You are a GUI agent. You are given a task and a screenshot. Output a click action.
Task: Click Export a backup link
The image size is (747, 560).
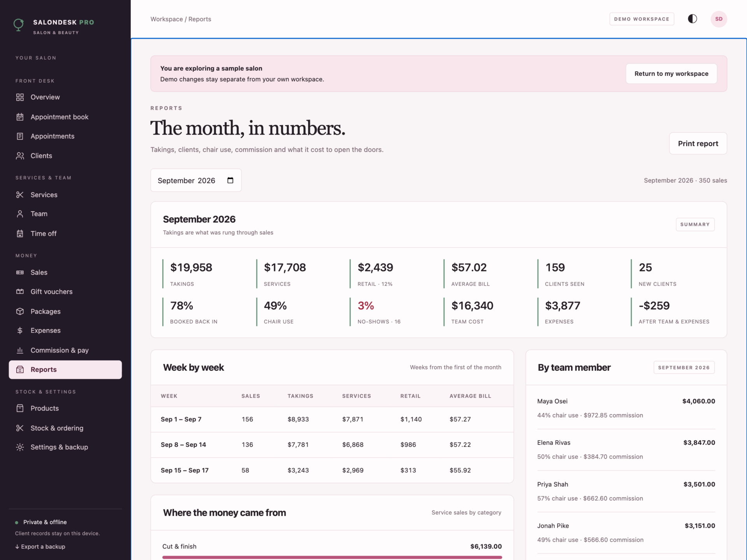[x=40, y=546]
